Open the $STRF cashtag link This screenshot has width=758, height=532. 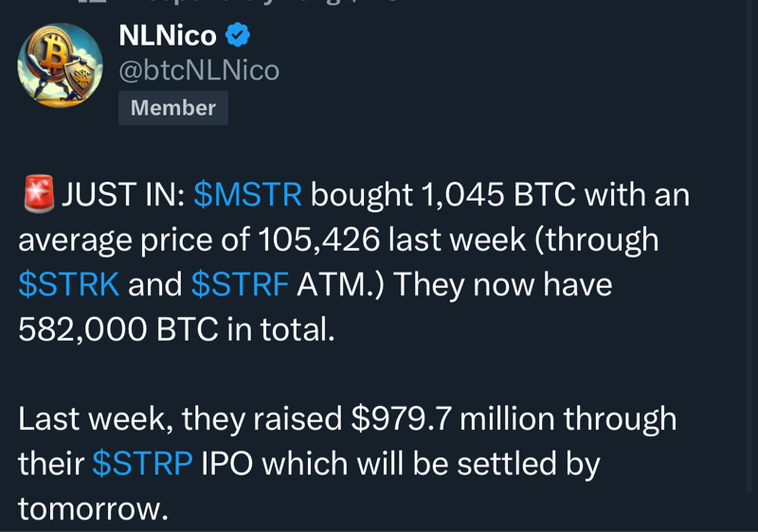coord(240,284)
